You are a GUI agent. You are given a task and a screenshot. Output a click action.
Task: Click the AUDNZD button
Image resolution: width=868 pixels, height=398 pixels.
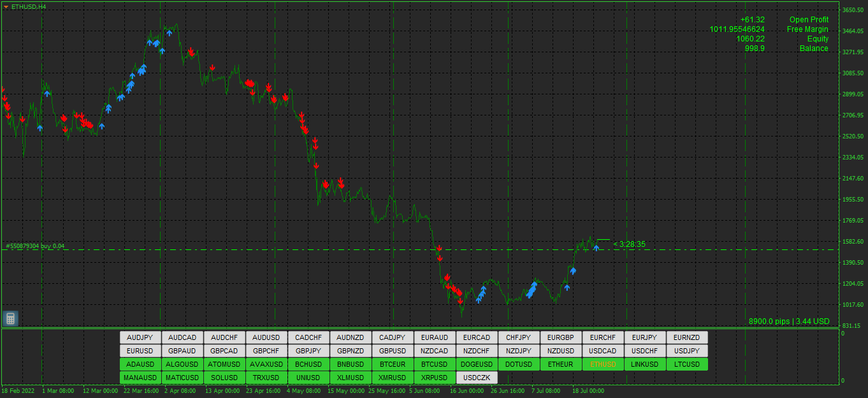(x=350, y=337)
